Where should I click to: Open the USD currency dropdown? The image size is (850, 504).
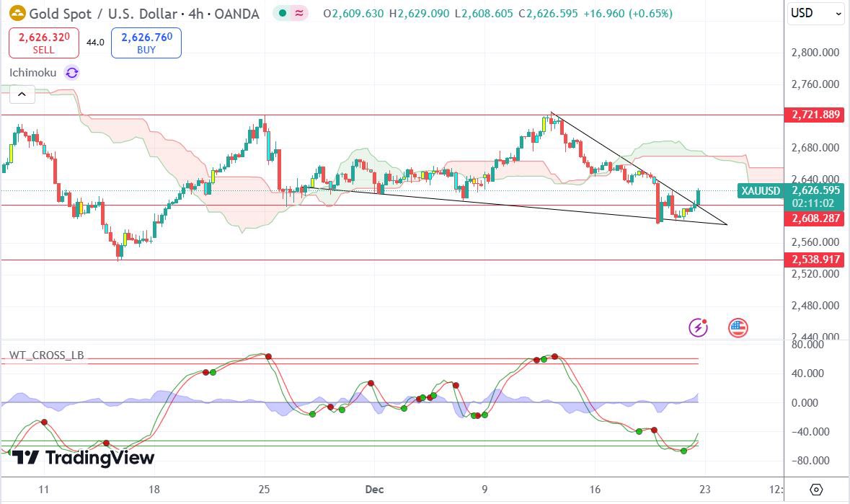[x=815, y=13]
